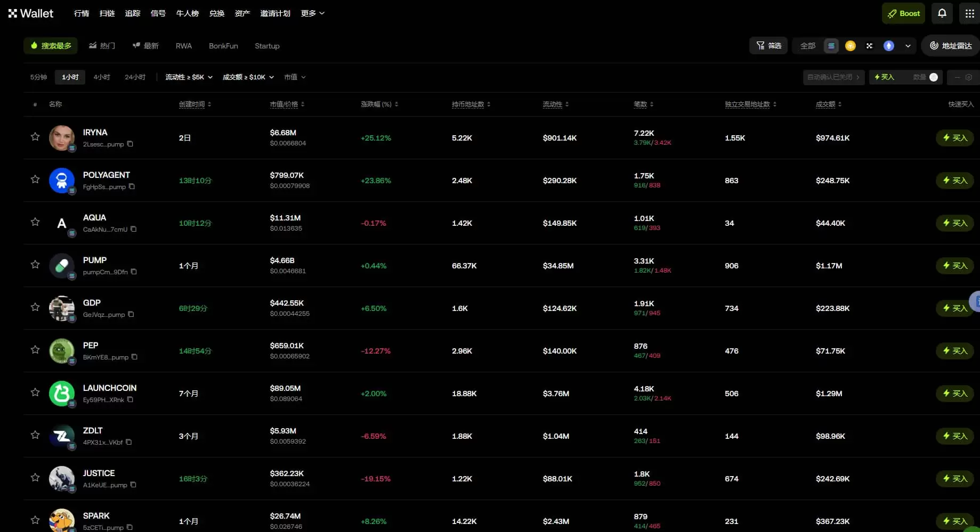Open the apps grid menu icon

(x=969, y=13)
